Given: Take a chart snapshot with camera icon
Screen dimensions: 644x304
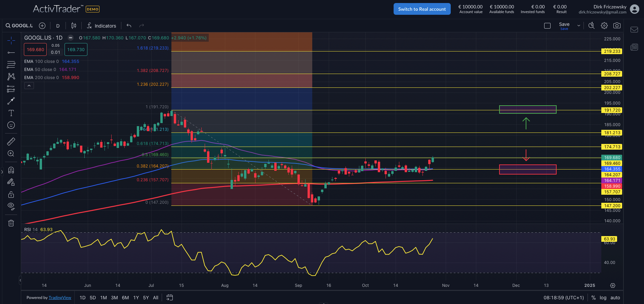Looking at the screenshot, I should pyautogui.click(x=617, y=26).
